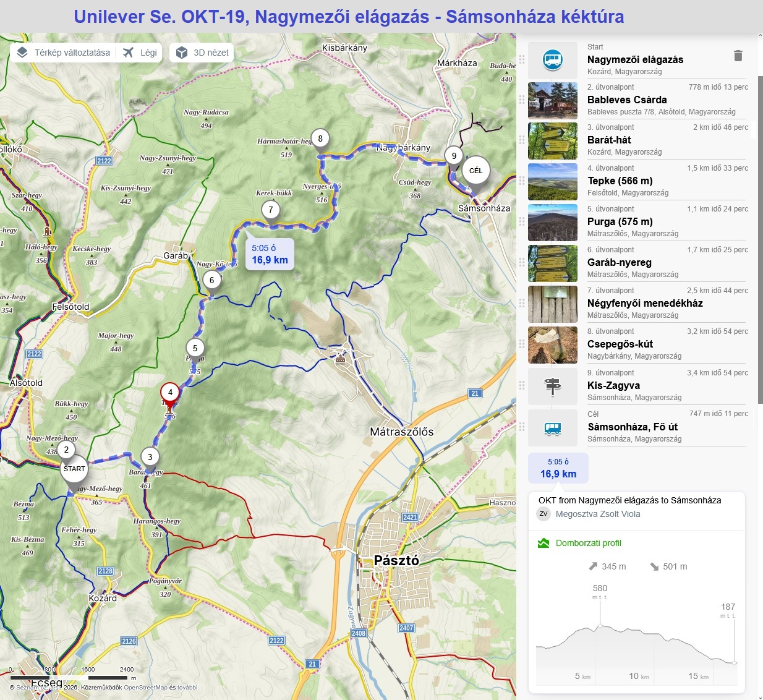Select the Nagymezői elágazás start entry

coord(635,59)
